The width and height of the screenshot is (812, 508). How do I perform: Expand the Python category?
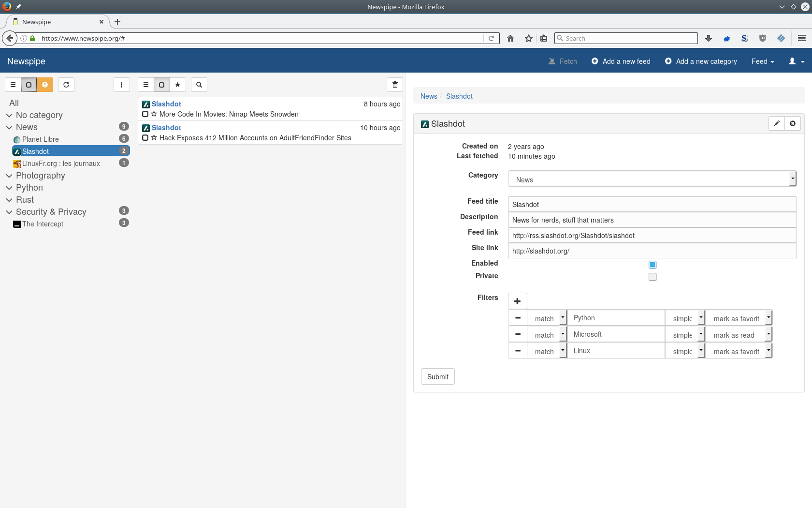click(9, 188)
